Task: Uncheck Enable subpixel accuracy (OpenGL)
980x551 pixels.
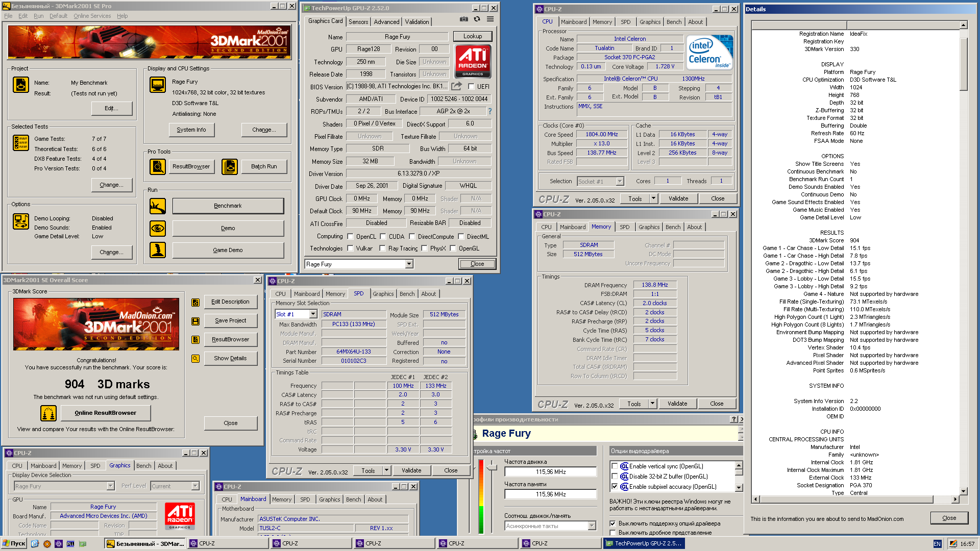Action: (x=615, y=487)
